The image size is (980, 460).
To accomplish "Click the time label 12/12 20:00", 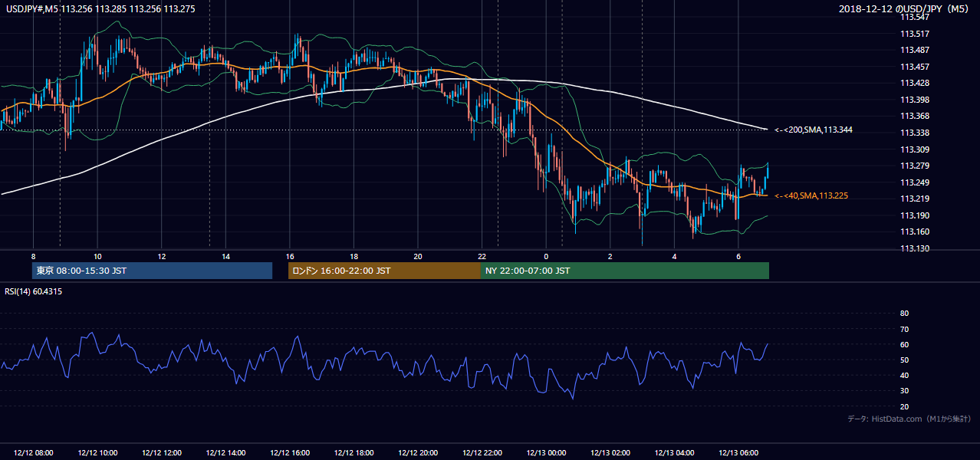I will tap(418, 453).
